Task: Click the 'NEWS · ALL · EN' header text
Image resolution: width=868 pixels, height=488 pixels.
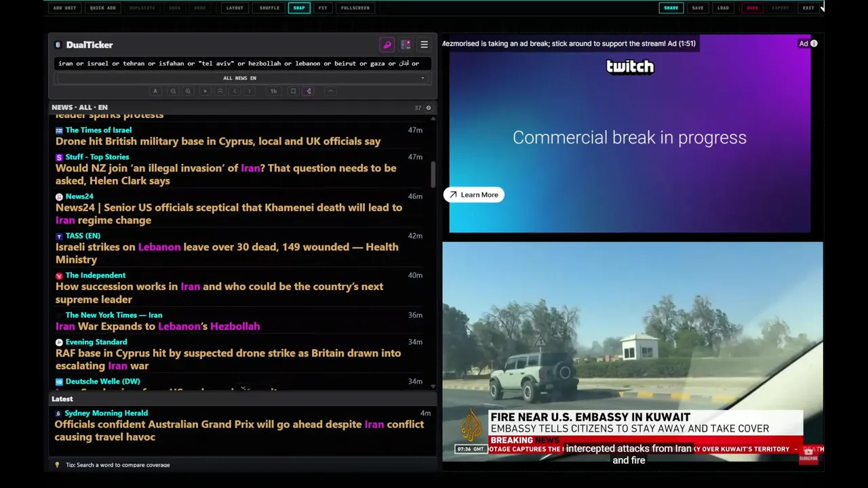Action: tap(79, 108)
